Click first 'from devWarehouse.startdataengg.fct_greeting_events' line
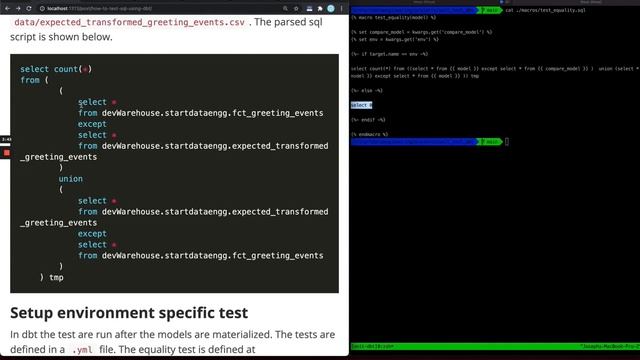640x360 pixels. click(200, 113)
